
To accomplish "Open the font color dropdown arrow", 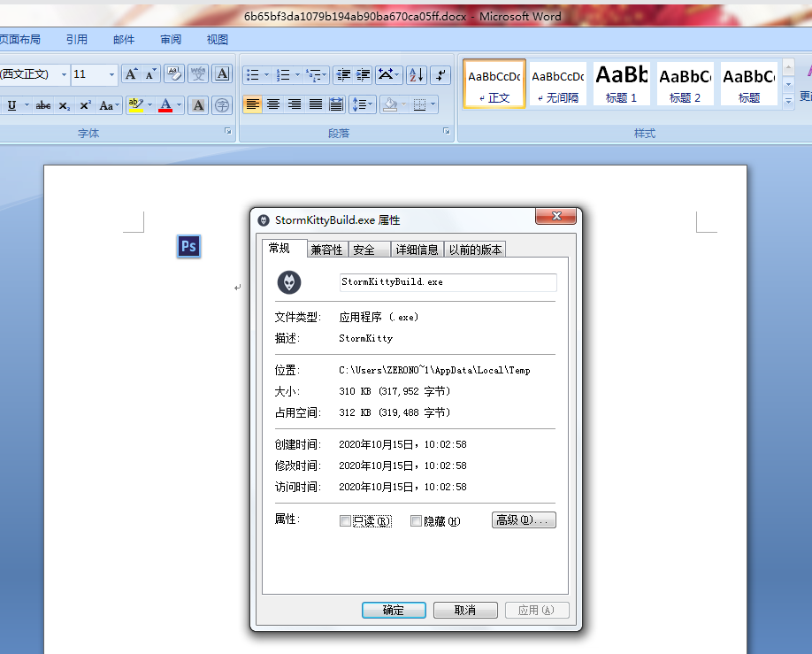I will (180, 105).
